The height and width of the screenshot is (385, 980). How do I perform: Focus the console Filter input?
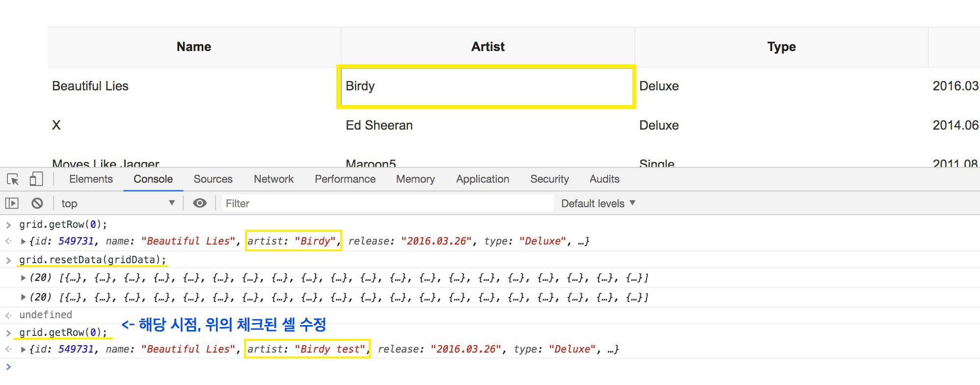388,203
